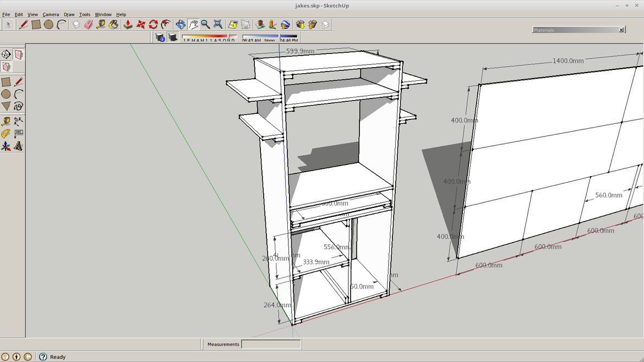
Task: Choose the Eraser tool in toolbar
Action: pyautogui.click(x=88, y=24)
